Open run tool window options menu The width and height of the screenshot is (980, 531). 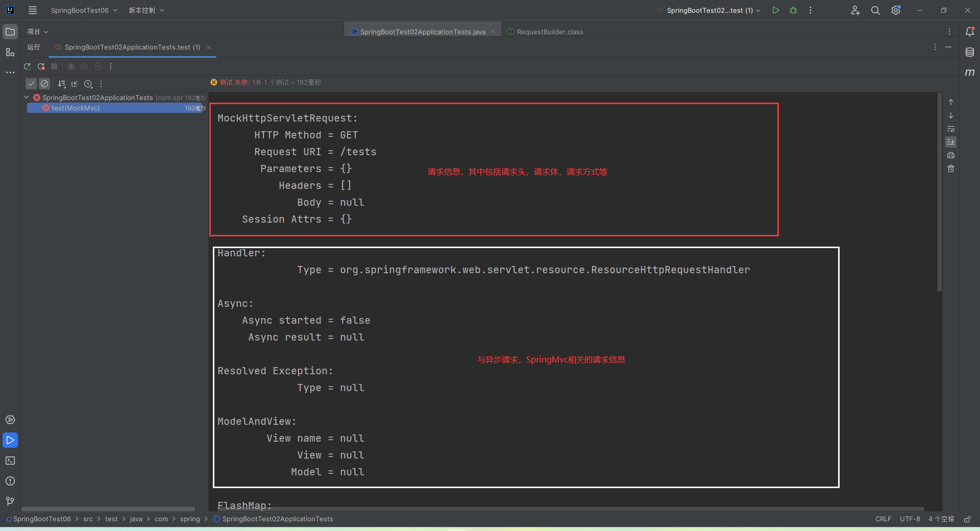(x=935, y=47)
